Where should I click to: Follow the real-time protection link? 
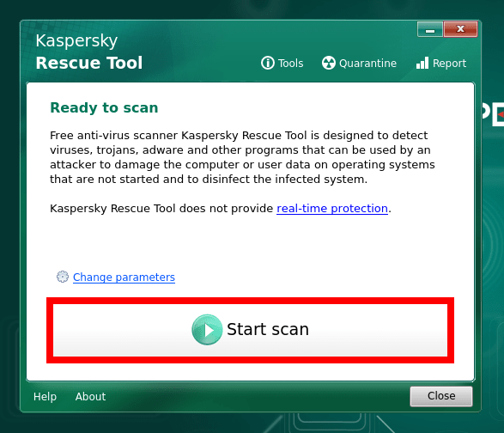pos(332,209)
